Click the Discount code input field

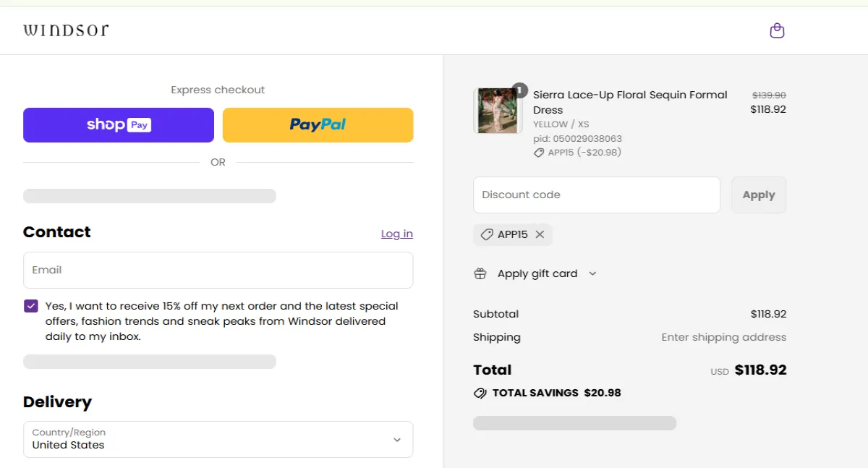click(x=596, y=195)
